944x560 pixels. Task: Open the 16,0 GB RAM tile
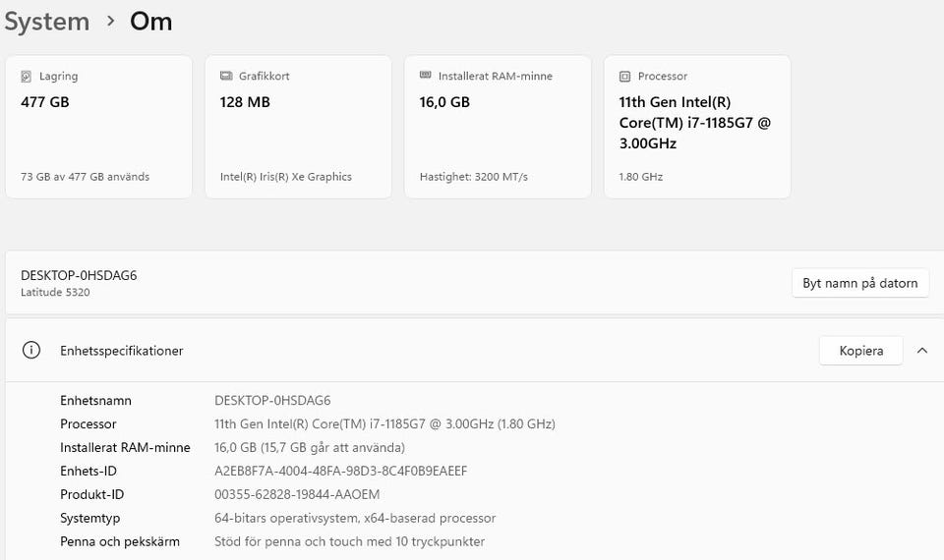coord(498,128)
